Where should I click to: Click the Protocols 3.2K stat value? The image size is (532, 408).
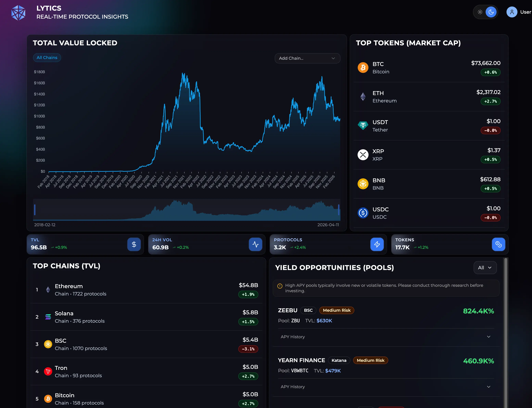pyautogui.click(x=280, y=247)
